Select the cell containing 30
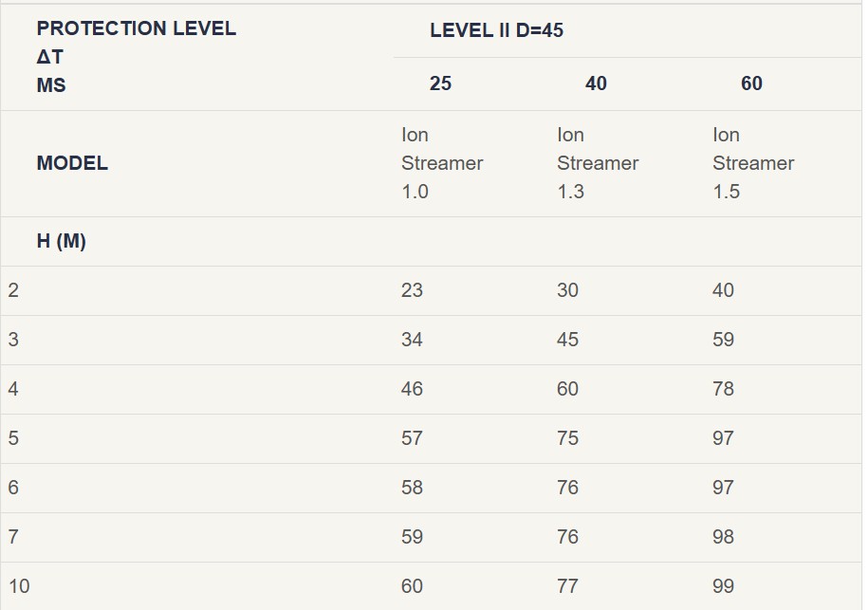The height and width of the screenshot is (610, 868). 567,290
